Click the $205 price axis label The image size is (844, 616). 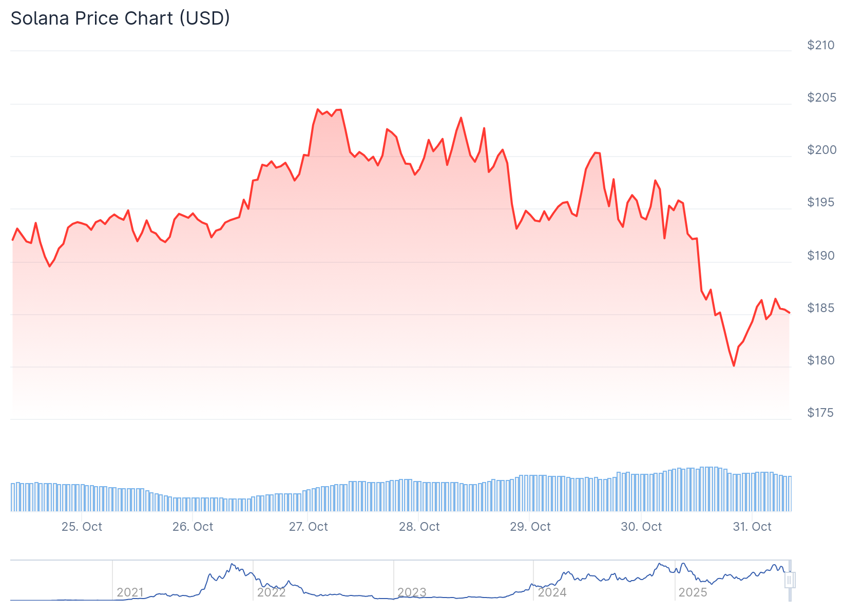pyautogui.click(x=821, y=98)
